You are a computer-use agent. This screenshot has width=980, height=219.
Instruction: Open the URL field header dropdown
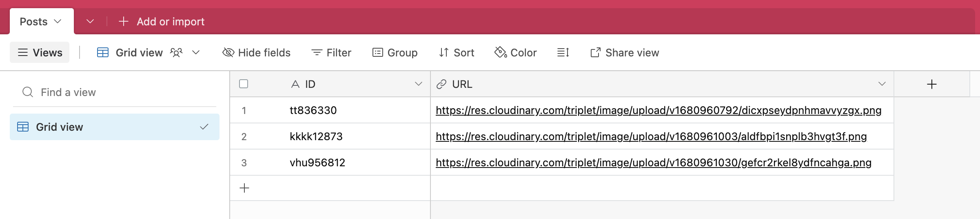882,84
